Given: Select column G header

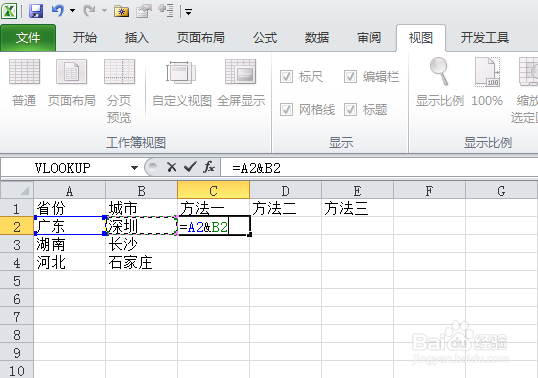Looking at the screenshot, I should [502, 191].
